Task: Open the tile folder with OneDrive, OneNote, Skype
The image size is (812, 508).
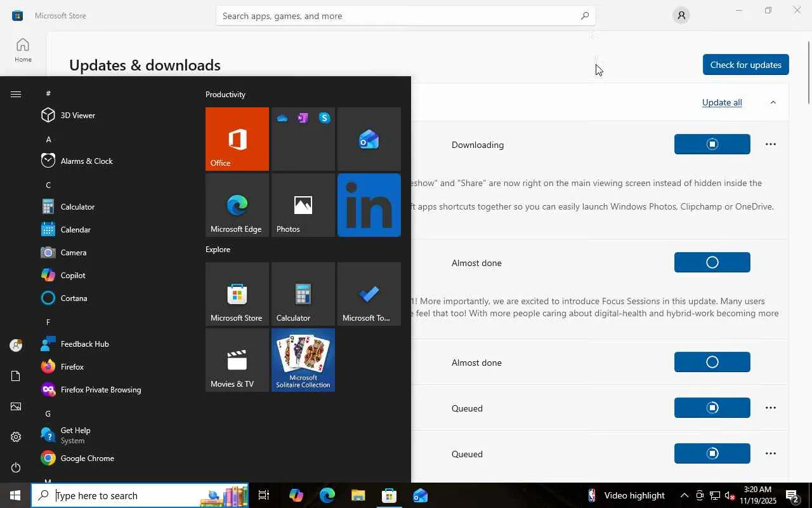Action: coord(303,139)
